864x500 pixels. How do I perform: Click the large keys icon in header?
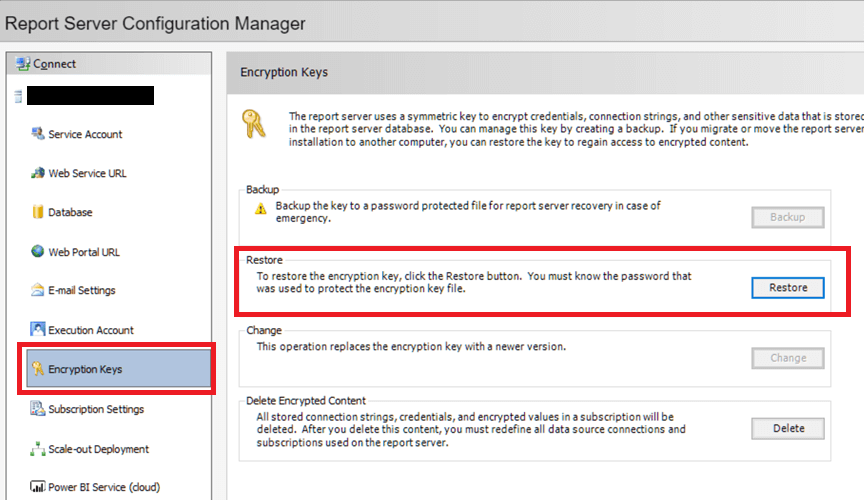[x=255, y=124]
